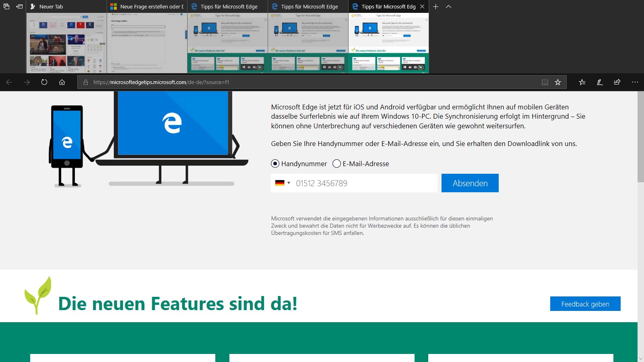View site security padlock info
Screen dimensions: 644x362
click(85, 82)
